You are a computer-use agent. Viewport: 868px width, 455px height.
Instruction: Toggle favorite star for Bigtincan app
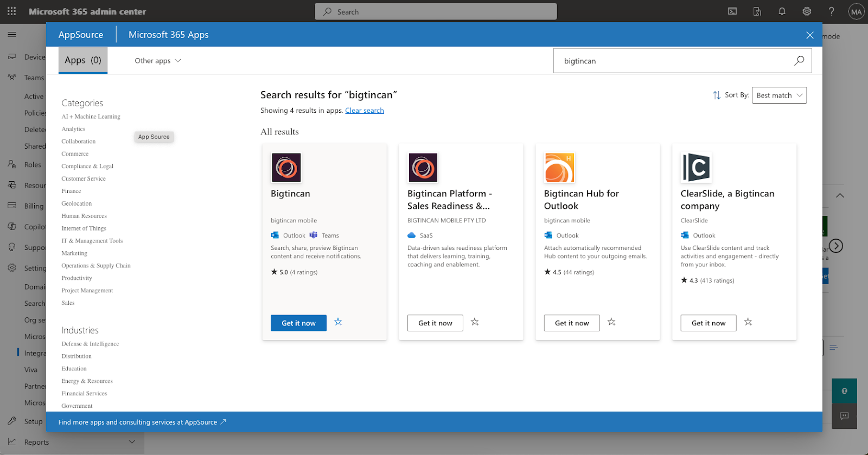tap(338, 322)
